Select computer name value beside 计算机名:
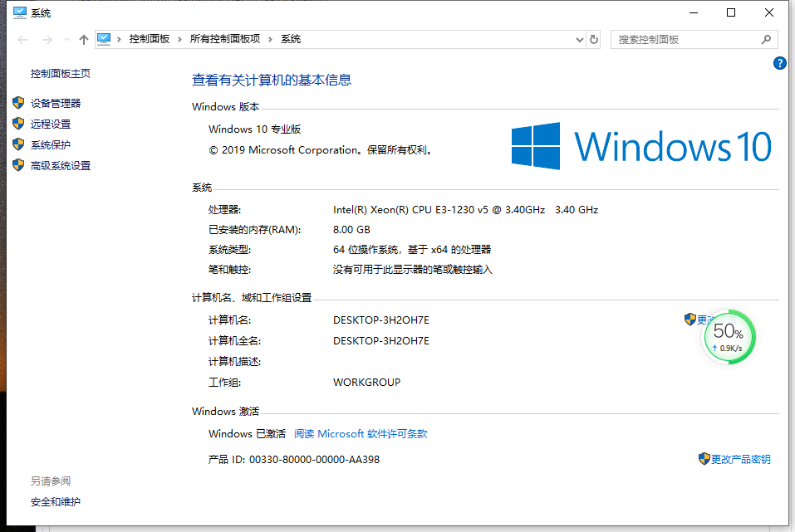Viewport: 795px width, 532px height. pos(380,320)
